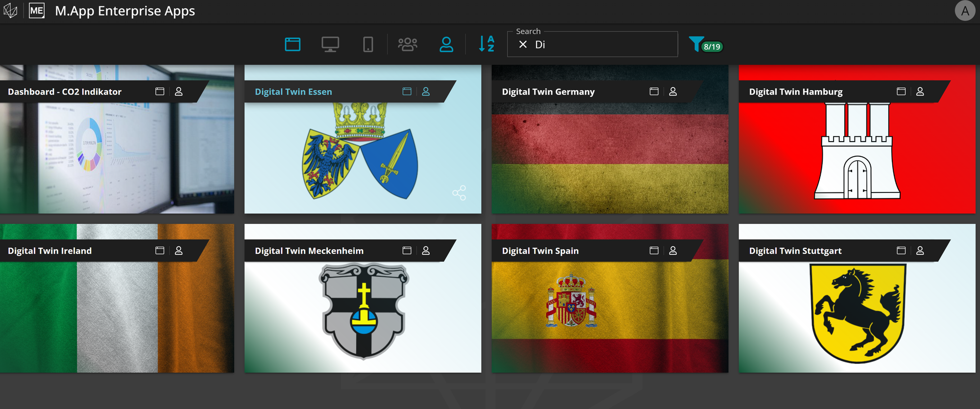The height and width of the screenshot is (409, 980).
Task: Open Digital Twin Ireland title
Action: 49,251
